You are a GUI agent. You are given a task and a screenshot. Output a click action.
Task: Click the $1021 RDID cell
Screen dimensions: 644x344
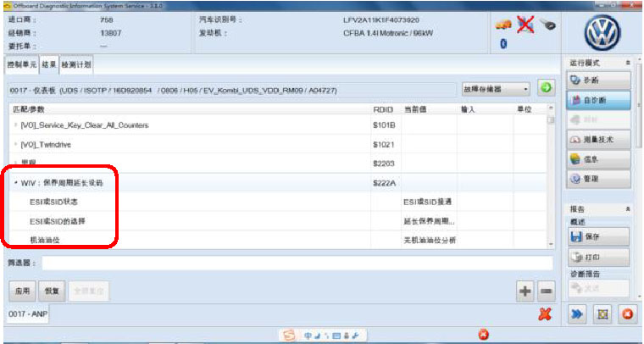pyautogui.click(x=386, y=145)
